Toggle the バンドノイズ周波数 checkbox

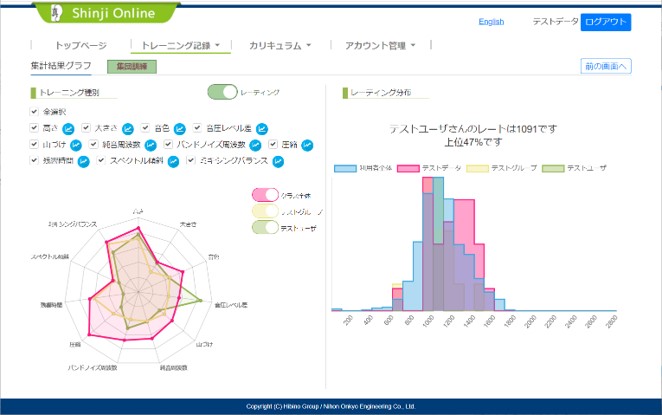point(168,144)
